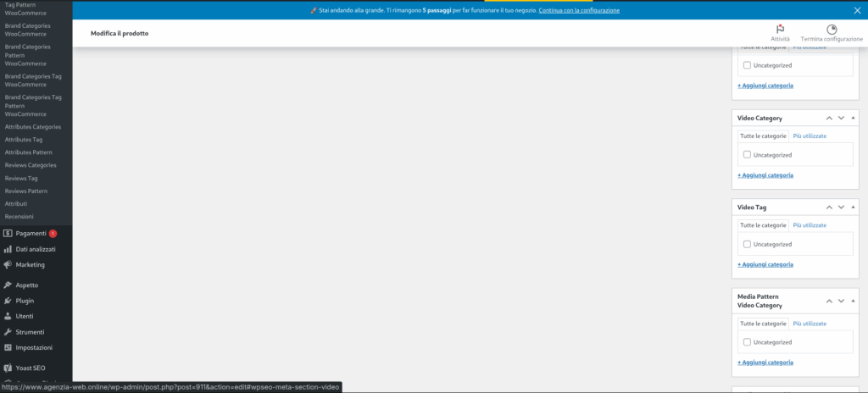Move Media Pattern Video Category panel up
Image resolution: width=868 pixels, height=393 pixels.
[829, 302]
